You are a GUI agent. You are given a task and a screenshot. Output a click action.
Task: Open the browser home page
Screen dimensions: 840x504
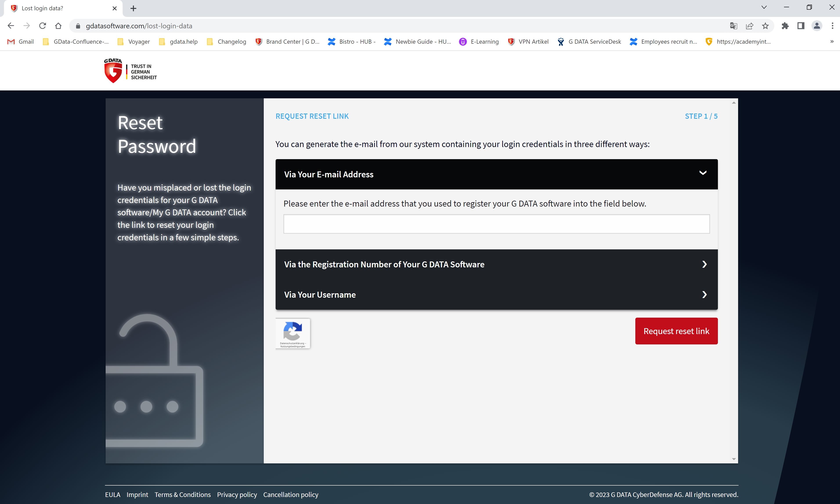58,26
